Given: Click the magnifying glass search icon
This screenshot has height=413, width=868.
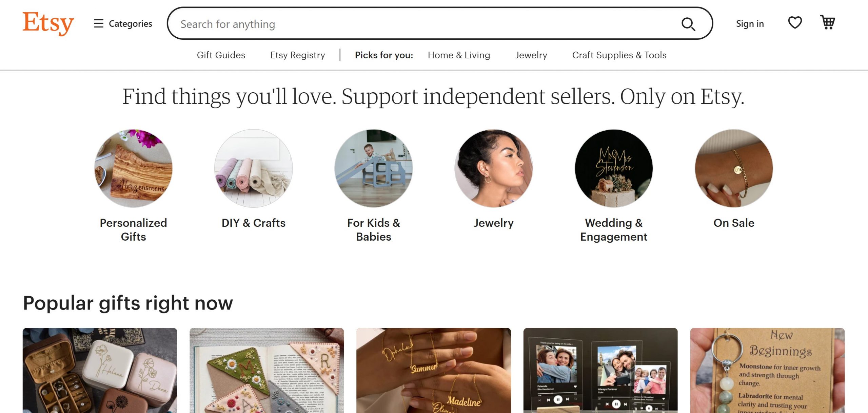Looking at the screenshot, I should (x=688, y=24).
